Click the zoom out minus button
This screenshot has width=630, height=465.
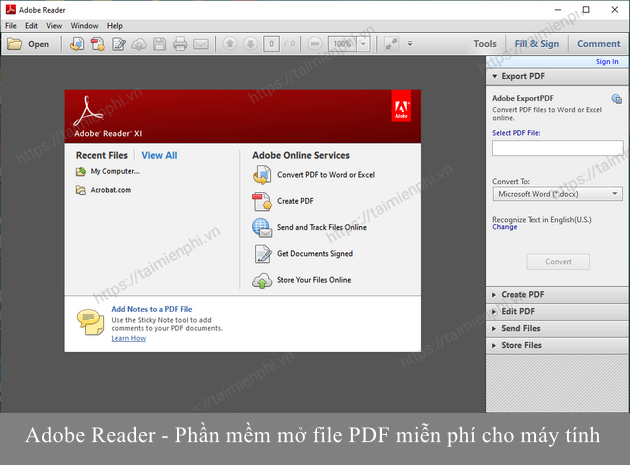tap(315, 43)
